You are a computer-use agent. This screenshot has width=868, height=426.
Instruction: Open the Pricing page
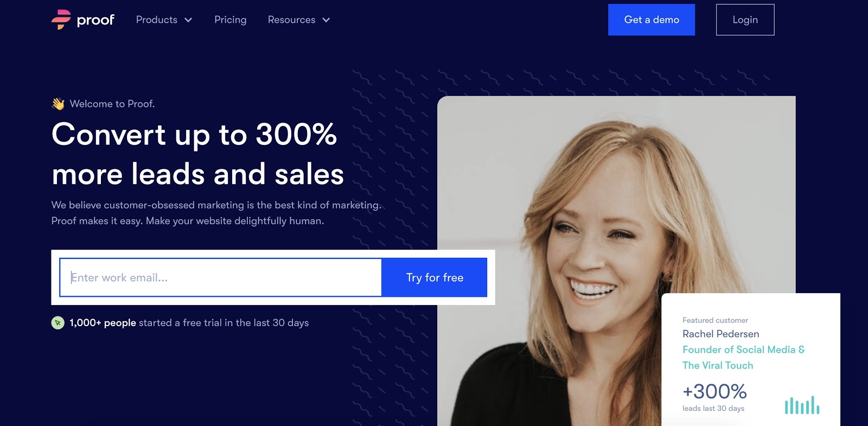coord(230,20)
